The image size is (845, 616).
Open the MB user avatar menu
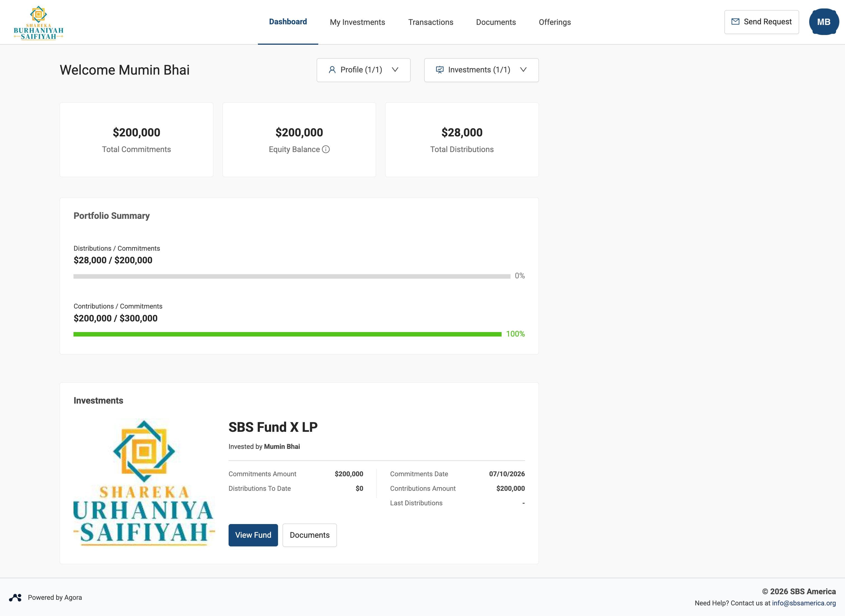click(824, 22)
